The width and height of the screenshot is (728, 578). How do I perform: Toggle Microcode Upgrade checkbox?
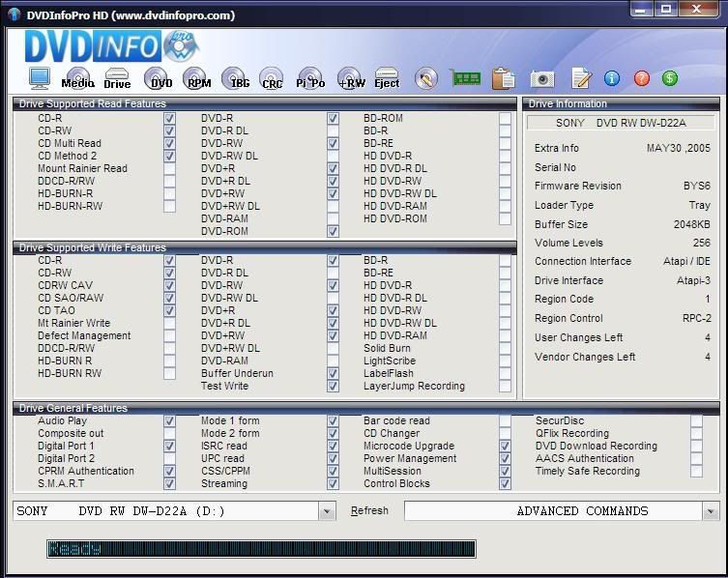(x=505, y=447)
